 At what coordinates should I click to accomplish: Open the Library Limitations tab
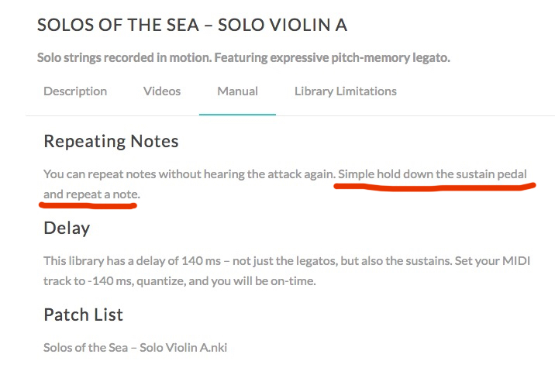click(x=345, y=91)
